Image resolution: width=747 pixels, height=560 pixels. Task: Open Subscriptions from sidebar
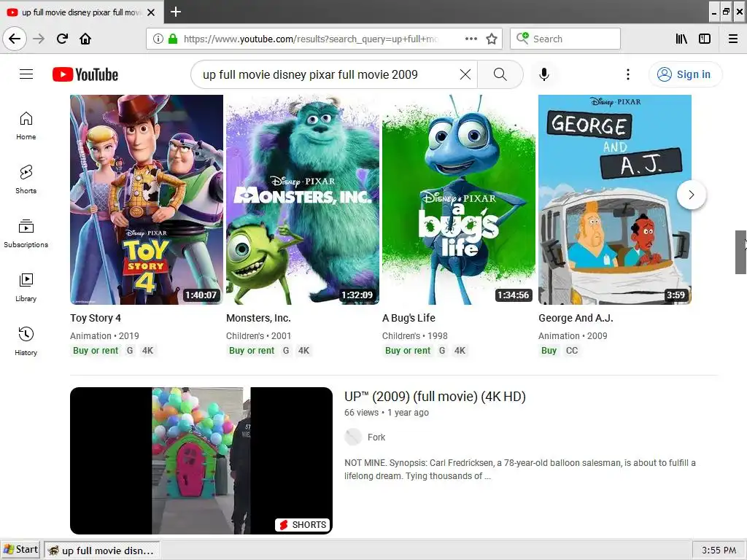[x=26, y=233]
